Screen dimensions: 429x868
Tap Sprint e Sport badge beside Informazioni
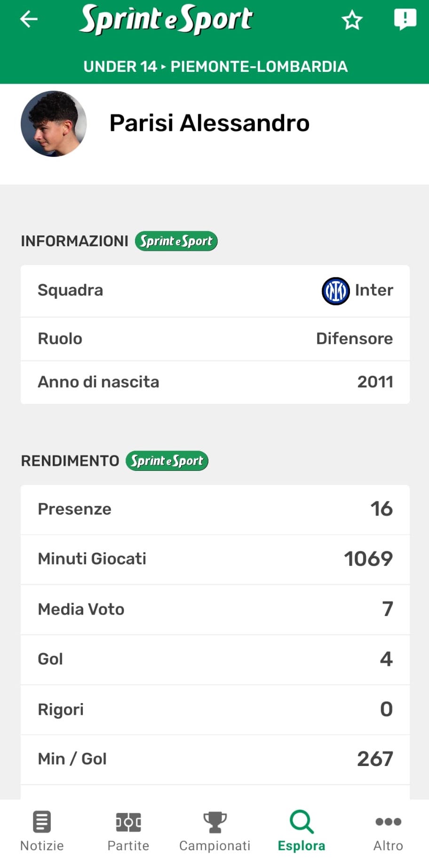176,241
